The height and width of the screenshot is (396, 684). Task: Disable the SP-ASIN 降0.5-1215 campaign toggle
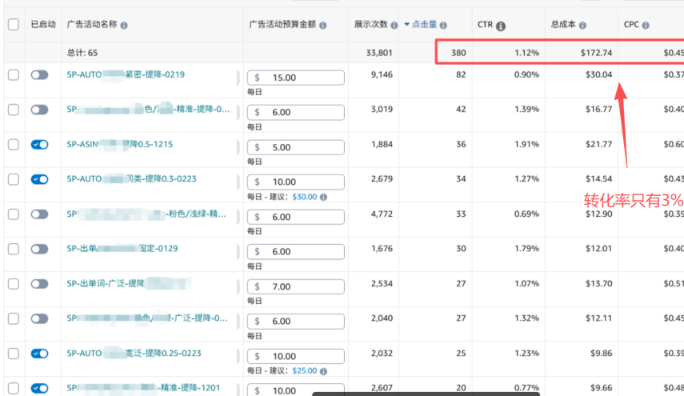pyautogui.click(x=39, y=144)
